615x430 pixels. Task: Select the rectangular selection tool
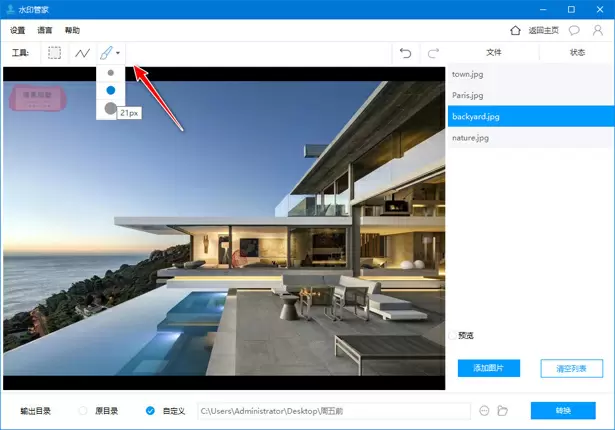point(54,53)
